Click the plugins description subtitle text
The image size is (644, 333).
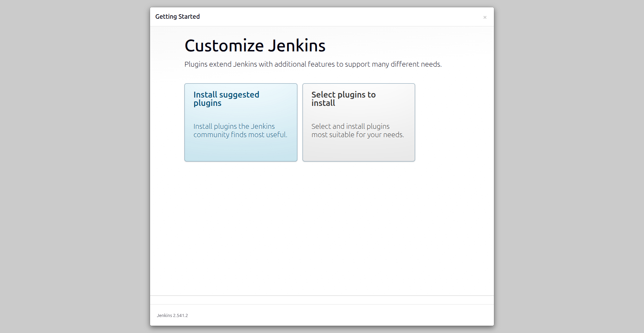coord(313,64)
